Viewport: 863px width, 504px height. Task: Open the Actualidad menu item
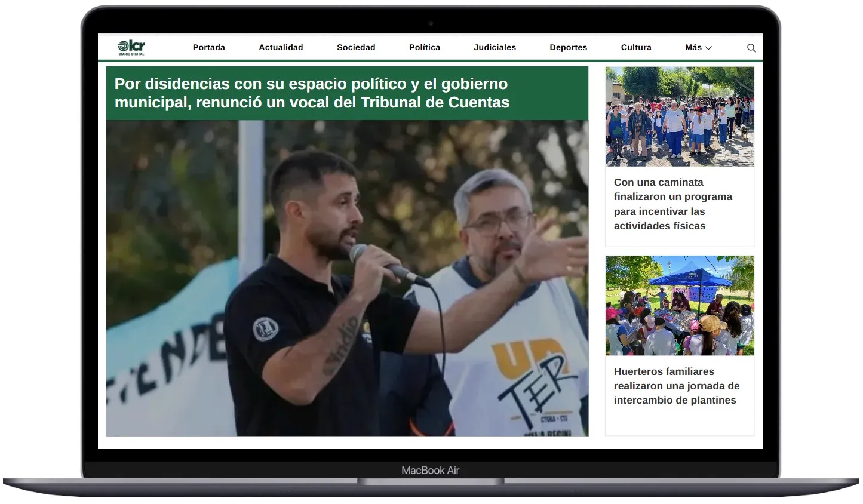click(281, 48)
